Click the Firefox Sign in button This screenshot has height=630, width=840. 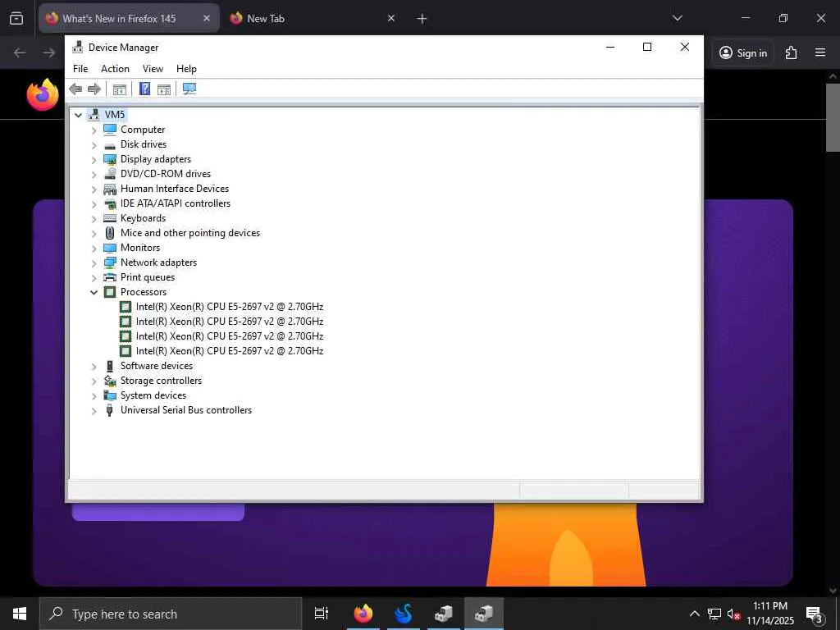743,52
